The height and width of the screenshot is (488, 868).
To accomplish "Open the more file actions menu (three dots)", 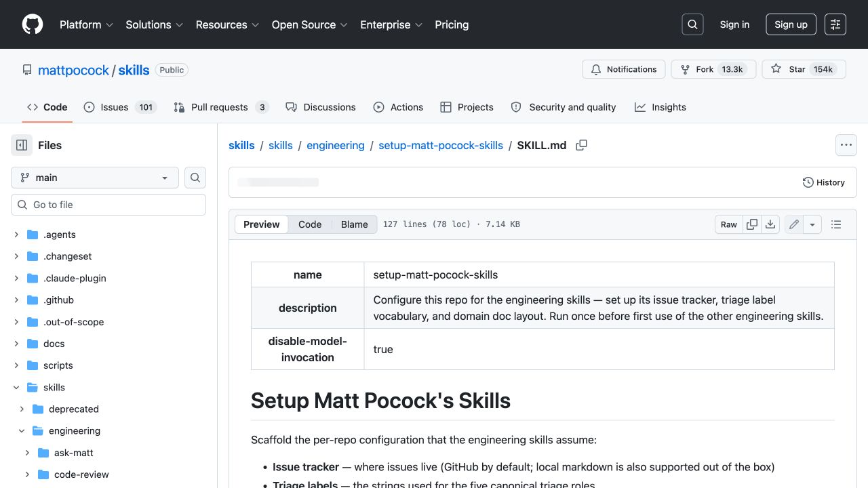I will pos(846,145).
